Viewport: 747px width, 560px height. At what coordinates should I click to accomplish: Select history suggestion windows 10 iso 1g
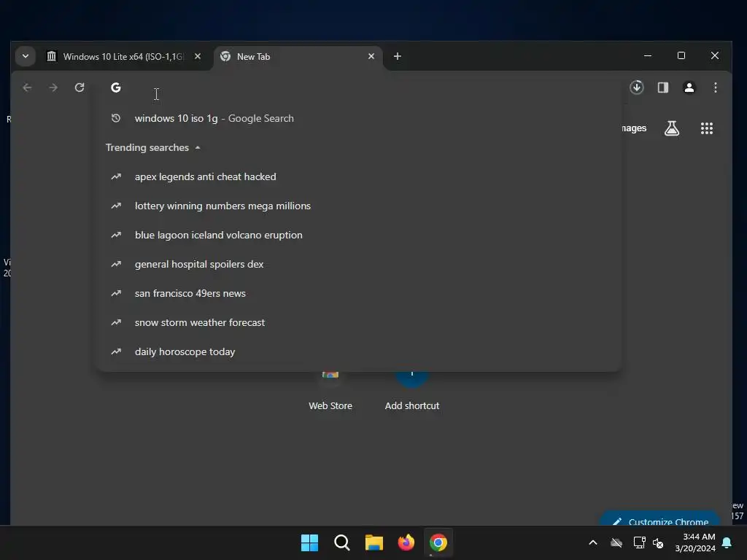click(358, 119)
